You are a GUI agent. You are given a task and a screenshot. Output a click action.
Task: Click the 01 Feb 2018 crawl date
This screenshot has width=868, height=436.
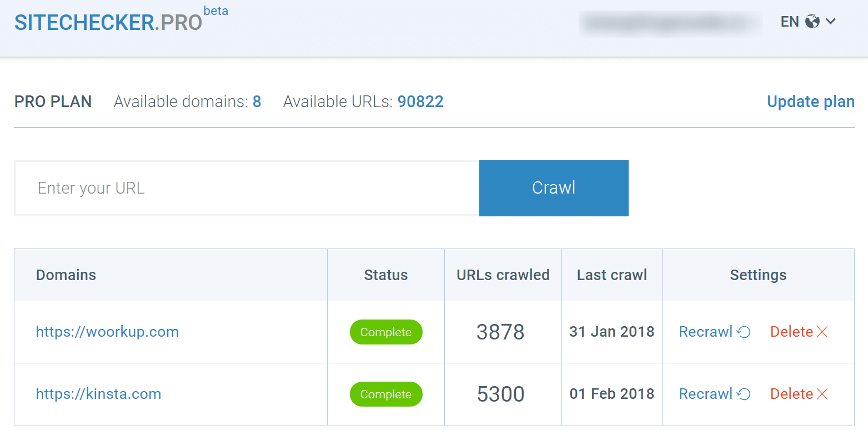[x=612, y=394]
